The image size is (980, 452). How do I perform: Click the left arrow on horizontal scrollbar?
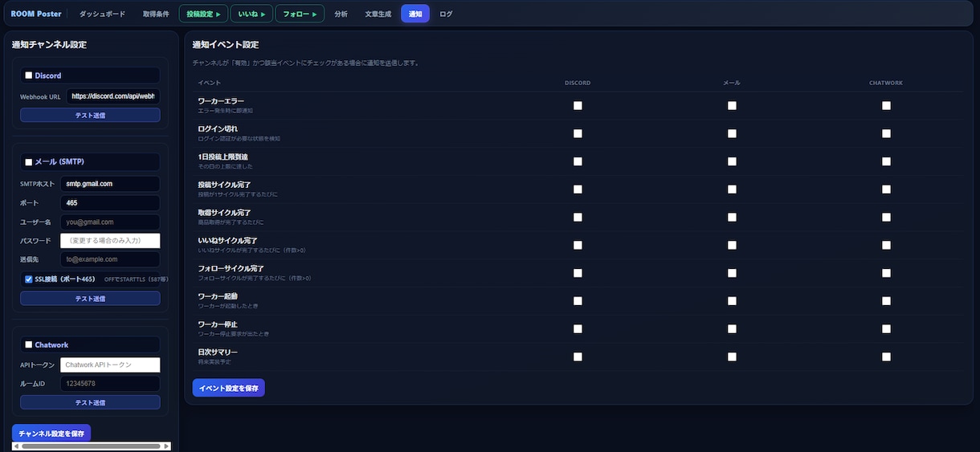click(17, 446)
